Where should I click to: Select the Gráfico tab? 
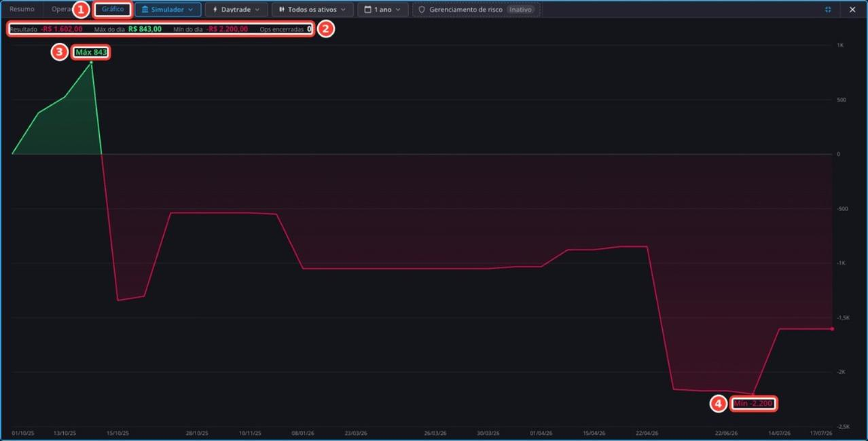coord(113,9)
